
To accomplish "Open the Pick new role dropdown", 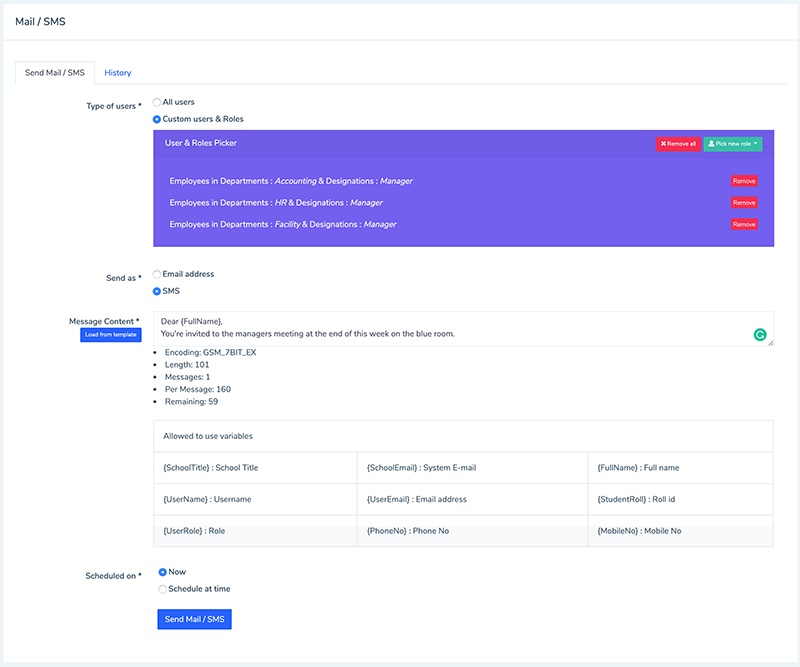I will tap(733, 144).
